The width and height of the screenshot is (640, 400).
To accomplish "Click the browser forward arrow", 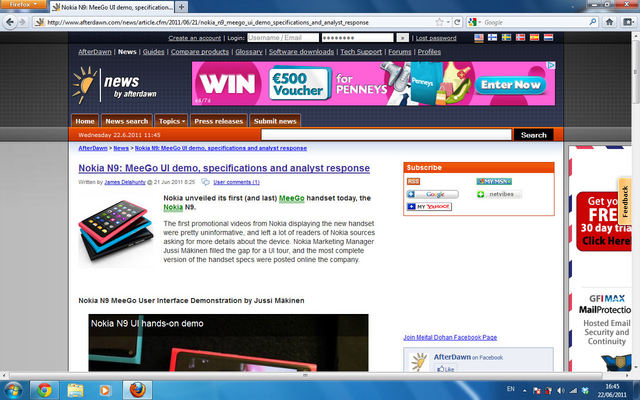I will 22,22.
